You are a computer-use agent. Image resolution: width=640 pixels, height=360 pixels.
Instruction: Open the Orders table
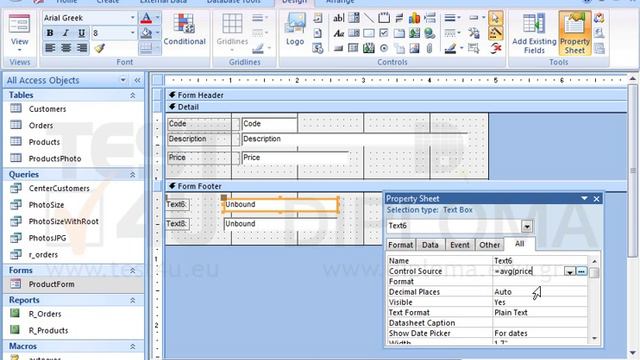41,125
